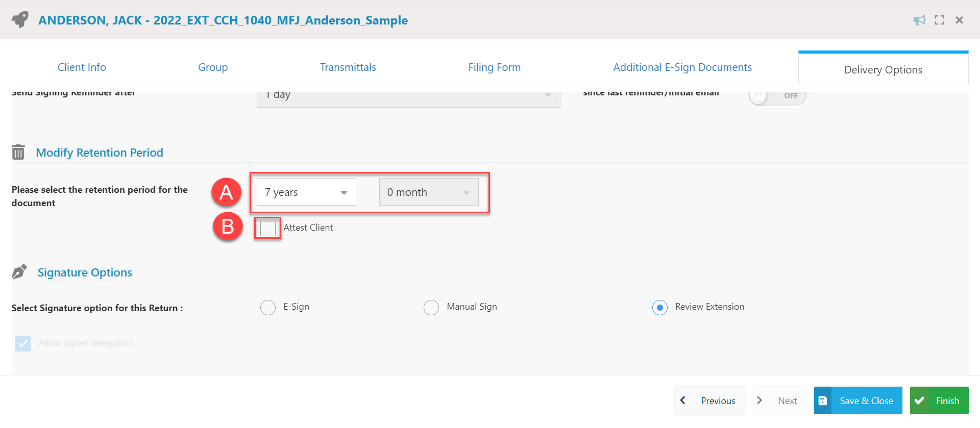Click the Finish button
The width and height of the screenshot is (980, 428).
939,400
